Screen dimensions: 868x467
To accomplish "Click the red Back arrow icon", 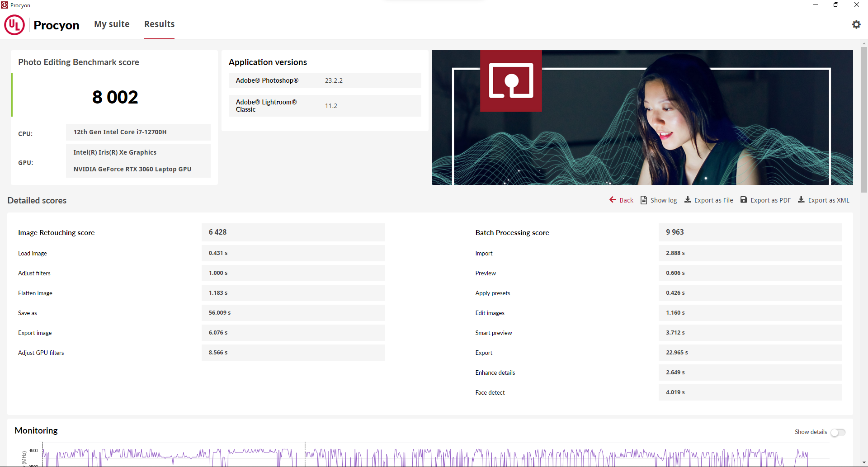I will (x=613, y=200).
